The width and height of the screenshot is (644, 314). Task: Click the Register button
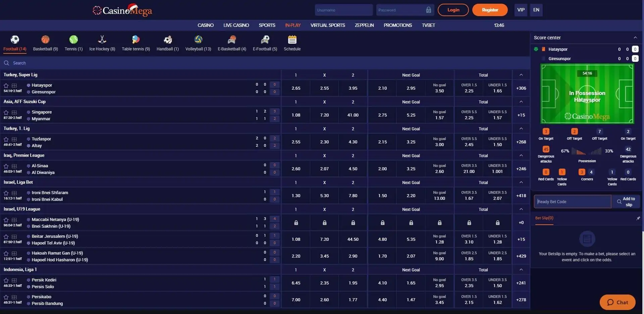[490, 10]
